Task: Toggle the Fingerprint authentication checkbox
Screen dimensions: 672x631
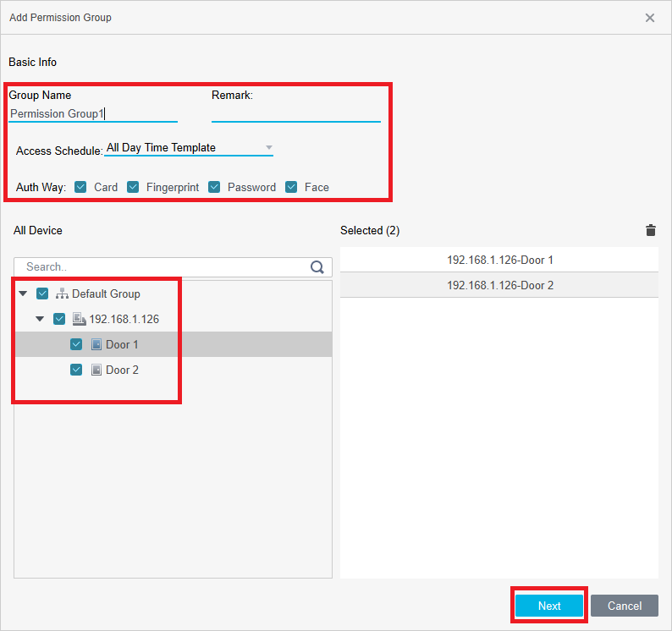Action: click(133, 187)
